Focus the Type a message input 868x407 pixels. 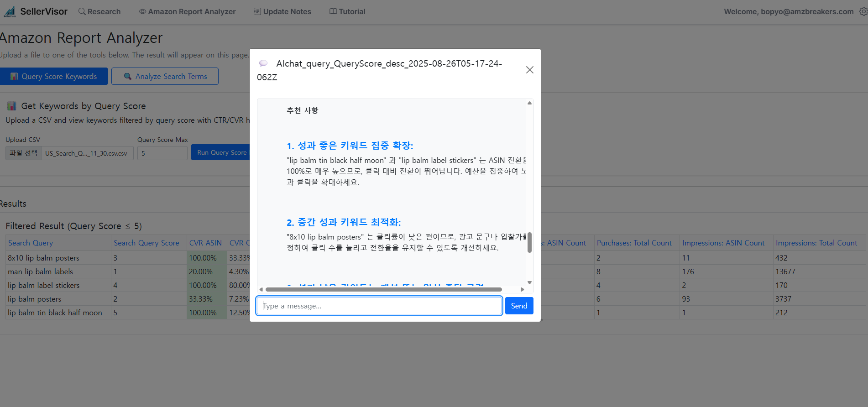pos(379,306)
